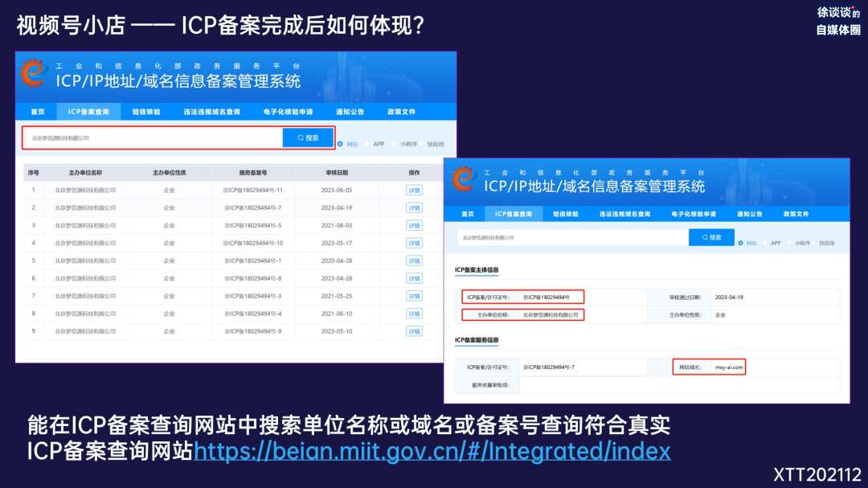The width and height of the screenshot is (868, 488).
Task: Click the MIIT gear logo in left window
Action: pos(34,73)
